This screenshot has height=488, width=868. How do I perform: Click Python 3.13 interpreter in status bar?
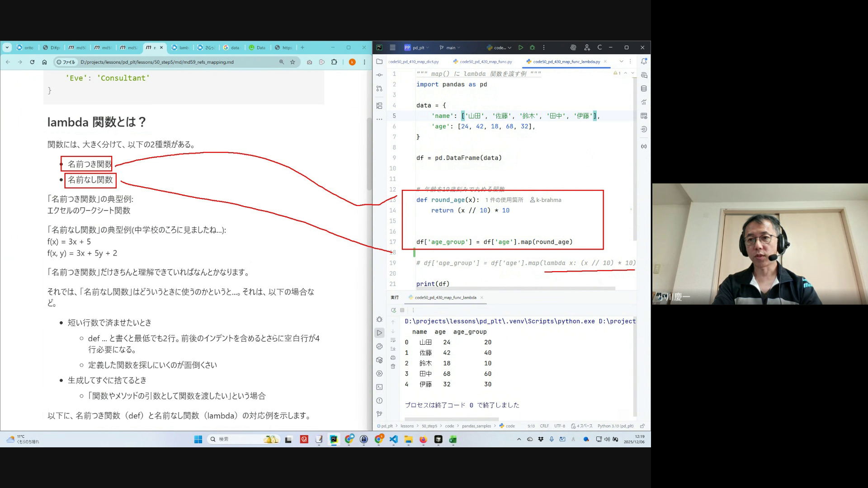click(x=615, y=426)
